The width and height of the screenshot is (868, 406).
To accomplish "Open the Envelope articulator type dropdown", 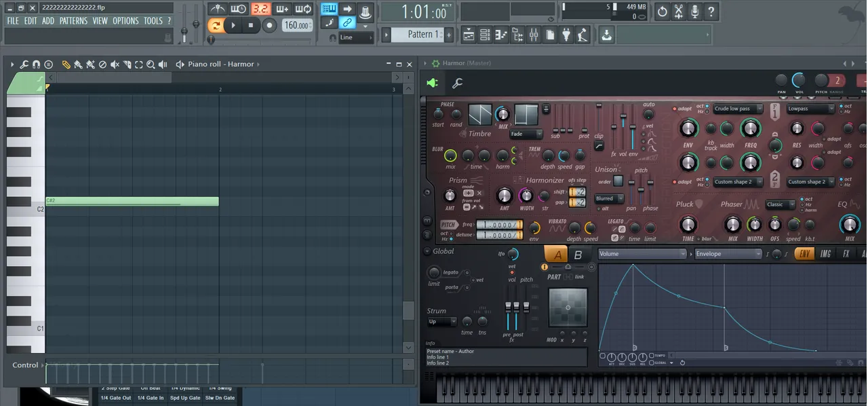I will coord(728,254).
